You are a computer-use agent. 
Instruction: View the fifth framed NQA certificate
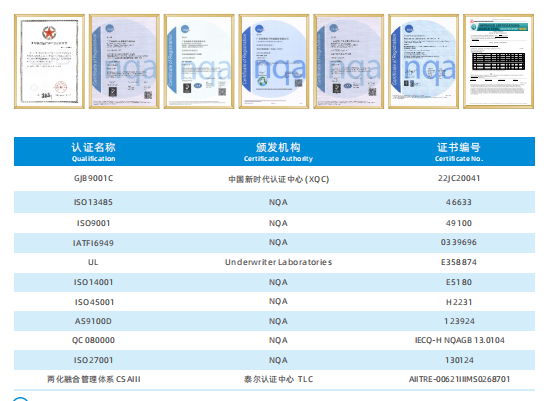349,61
